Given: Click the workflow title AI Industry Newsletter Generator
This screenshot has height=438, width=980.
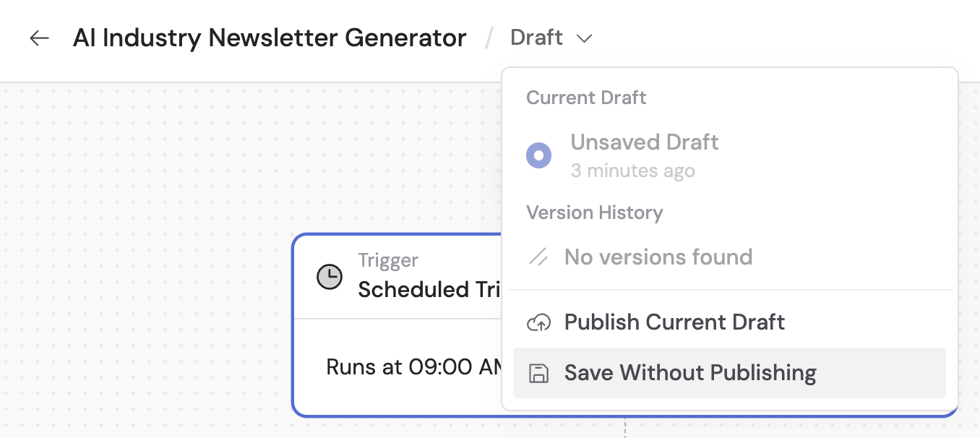Looking at the screenshot, I should pyautogui.click(x=269, y=38).
